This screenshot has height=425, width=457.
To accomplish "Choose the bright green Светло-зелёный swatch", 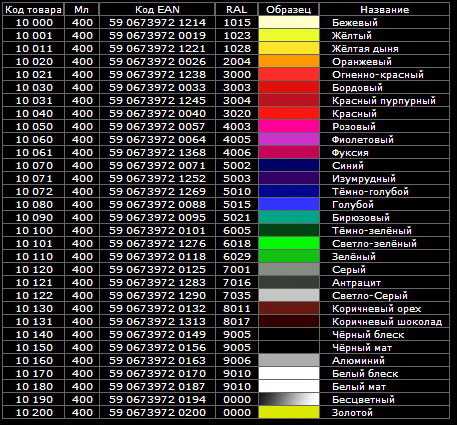I will tap(289, 244).
